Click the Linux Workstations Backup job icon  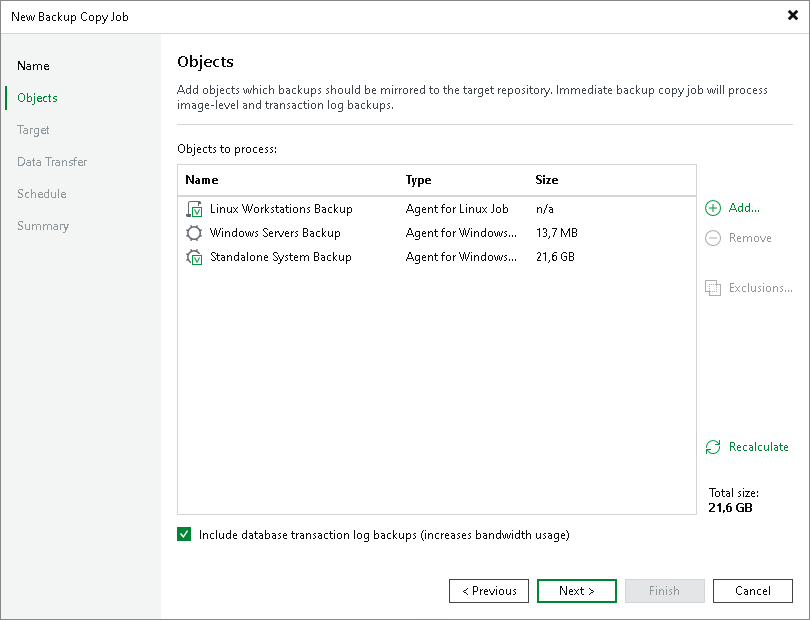[194, 209]
